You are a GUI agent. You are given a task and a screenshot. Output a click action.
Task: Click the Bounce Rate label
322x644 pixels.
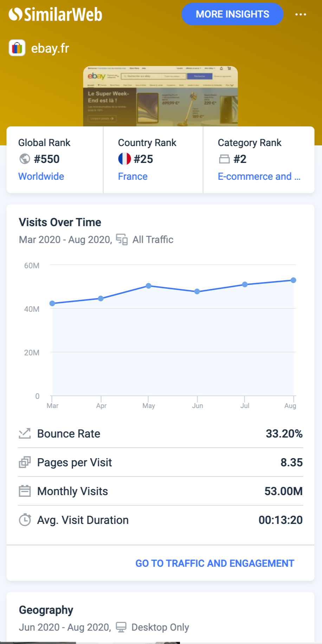69,434
